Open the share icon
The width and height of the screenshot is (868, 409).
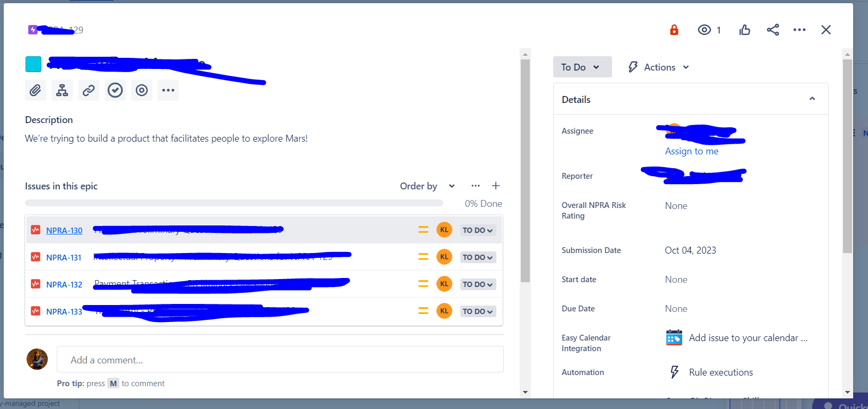[x=773, y=30]
